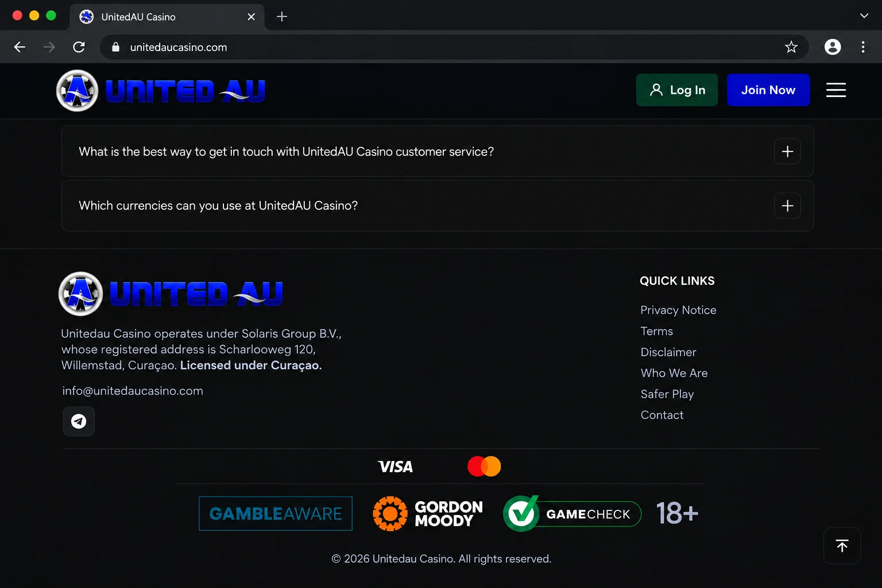Open the tab search dropdown chevron
This screenshot has width=882, height=588.
pyautogui.click(x=864, y=16)
